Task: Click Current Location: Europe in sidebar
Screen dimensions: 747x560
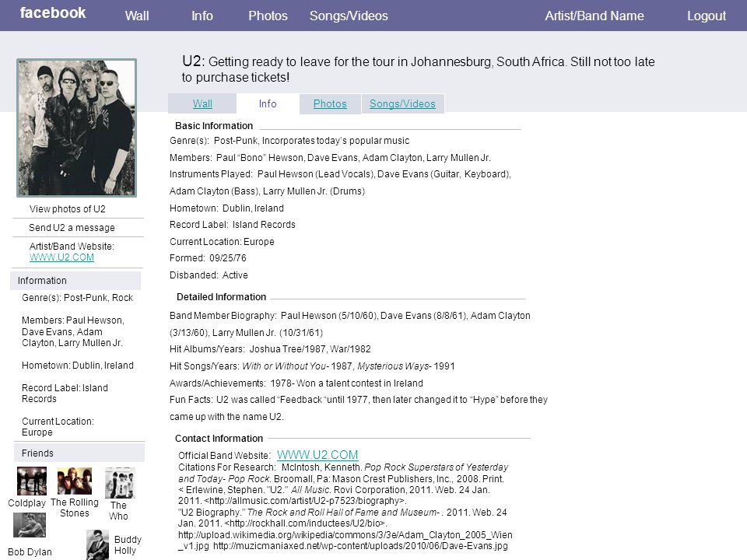Action: tap(58, 427)
